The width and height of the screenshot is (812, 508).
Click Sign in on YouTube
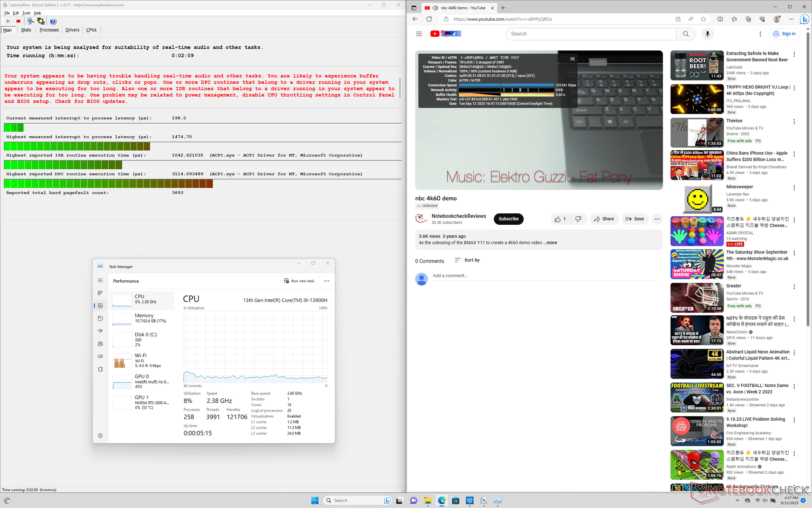coord(785,34)
